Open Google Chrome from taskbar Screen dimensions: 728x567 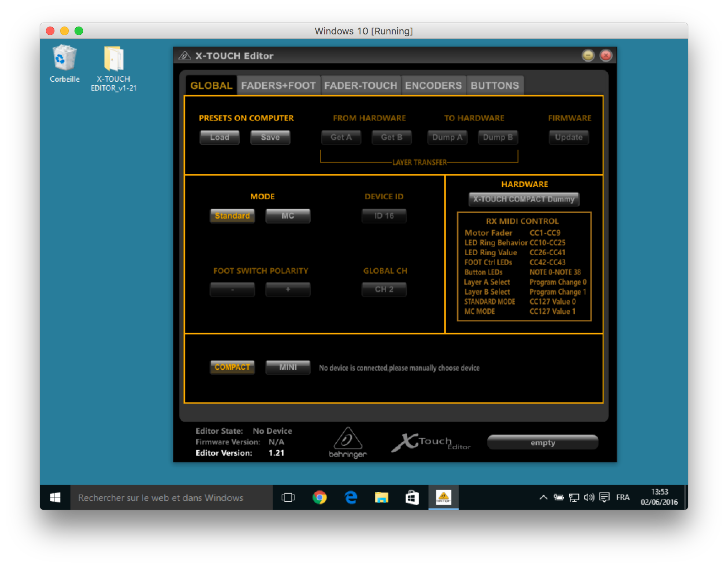pos(319,497)
